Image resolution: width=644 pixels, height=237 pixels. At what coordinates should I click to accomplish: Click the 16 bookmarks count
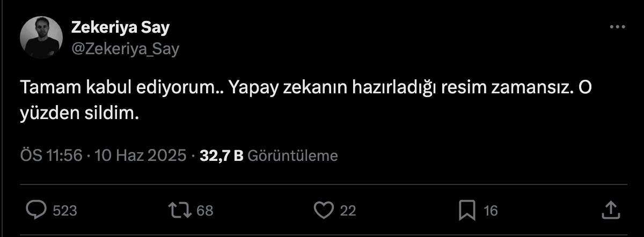click(x=491, y=211)
